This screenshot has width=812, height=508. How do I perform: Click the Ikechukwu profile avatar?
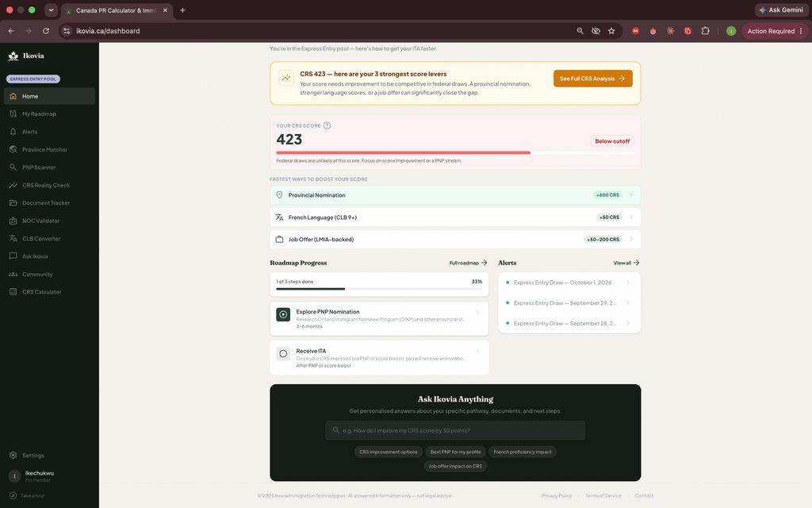click(x=14, y=476)
